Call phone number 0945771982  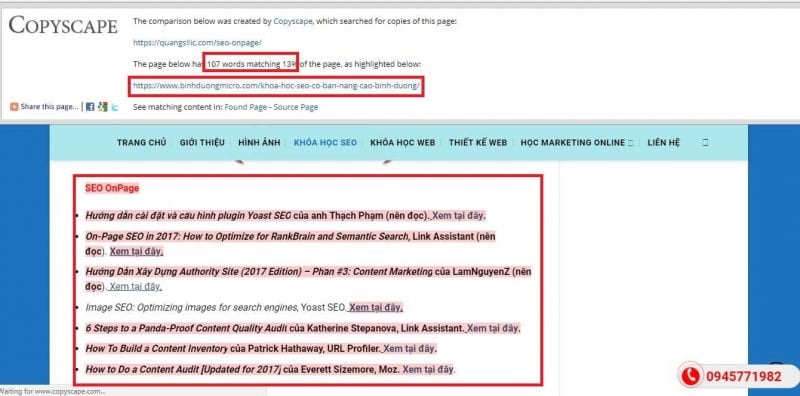(743, 377)
